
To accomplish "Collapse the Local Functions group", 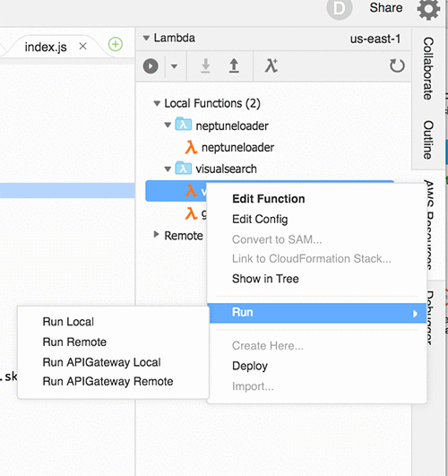I will [x=157, y=103].
